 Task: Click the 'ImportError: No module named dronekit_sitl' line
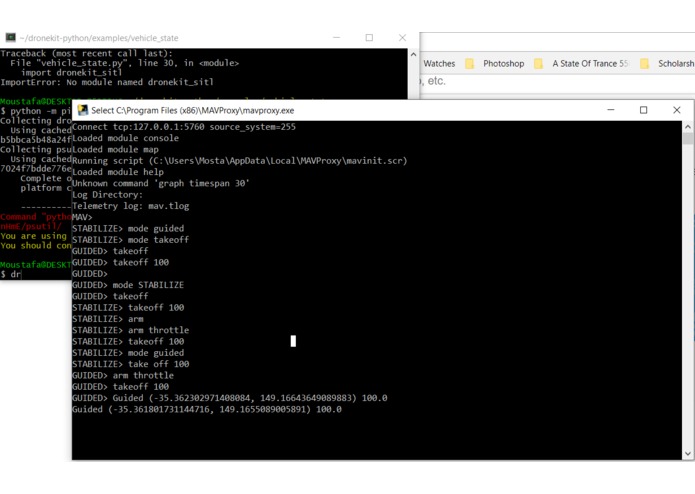[x=107, y=82]
